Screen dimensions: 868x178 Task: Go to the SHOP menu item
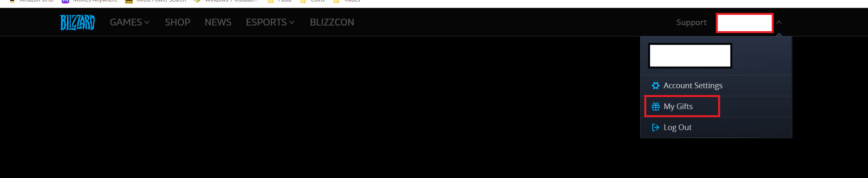[178, 22]
